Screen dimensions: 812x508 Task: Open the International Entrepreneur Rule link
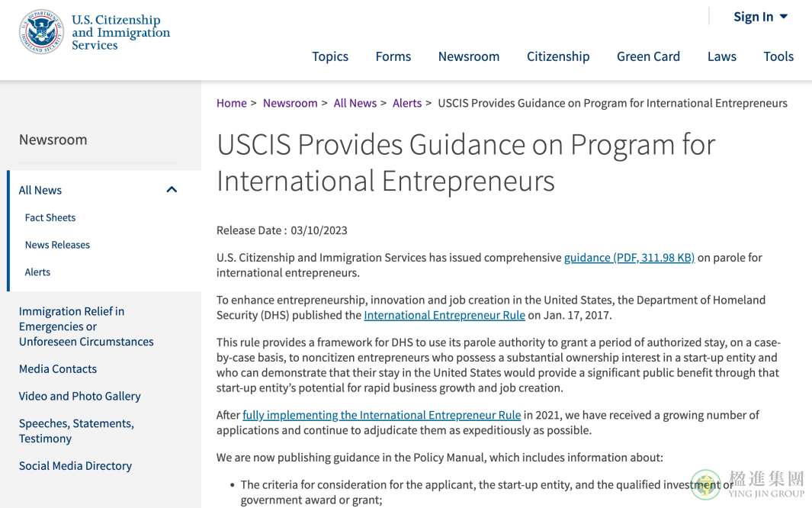click(445, 315)
